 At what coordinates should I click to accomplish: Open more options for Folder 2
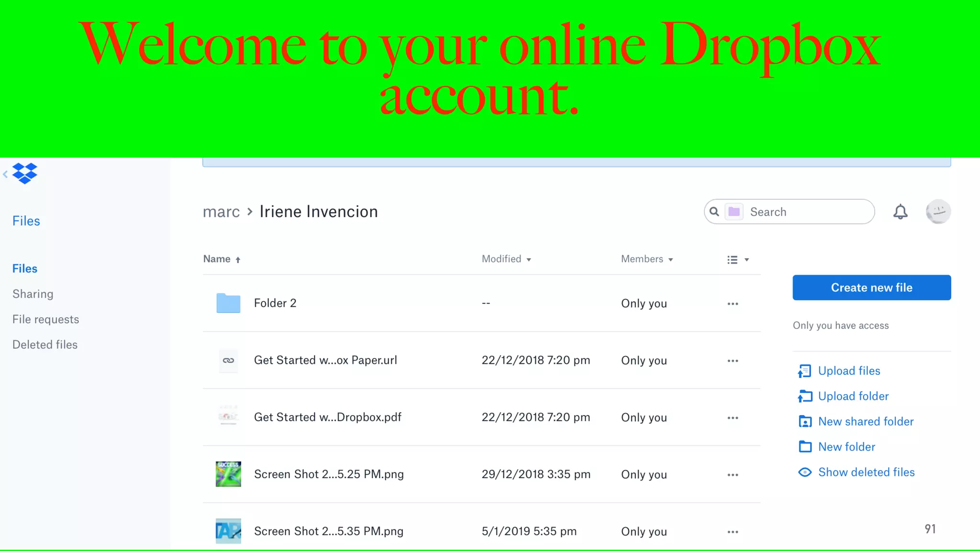click(x=733, y=304)
